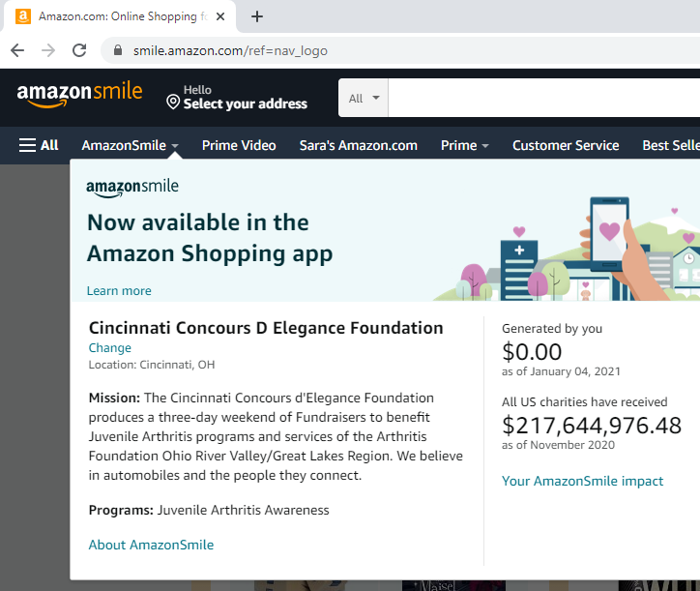Click About AmazonSmile link
Screen dimensions: 700x591
151,545
